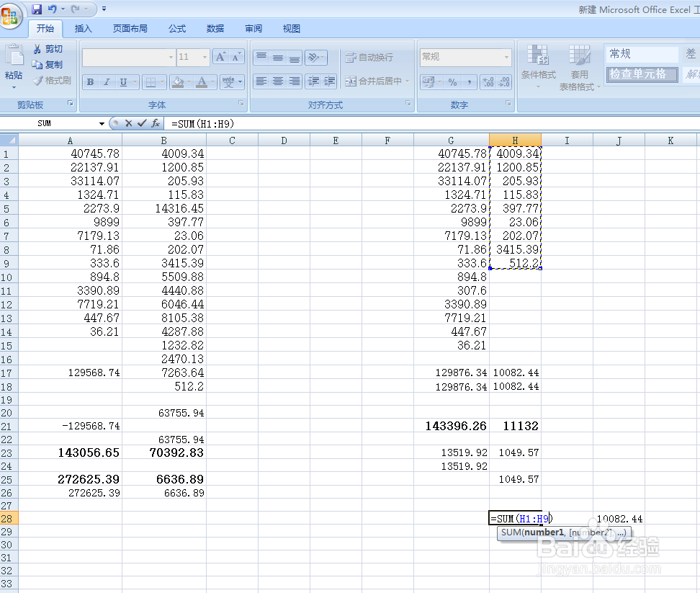Toggle italic formatting

(x=107, y=82)
